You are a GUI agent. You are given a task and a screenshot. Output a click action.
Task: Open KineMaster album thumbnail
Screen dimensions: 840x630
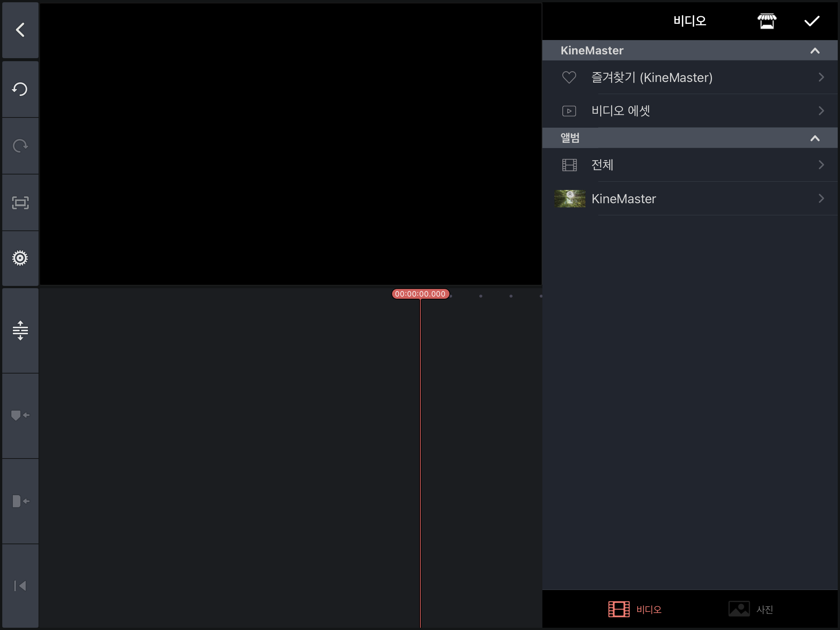(x=570, y=199)
